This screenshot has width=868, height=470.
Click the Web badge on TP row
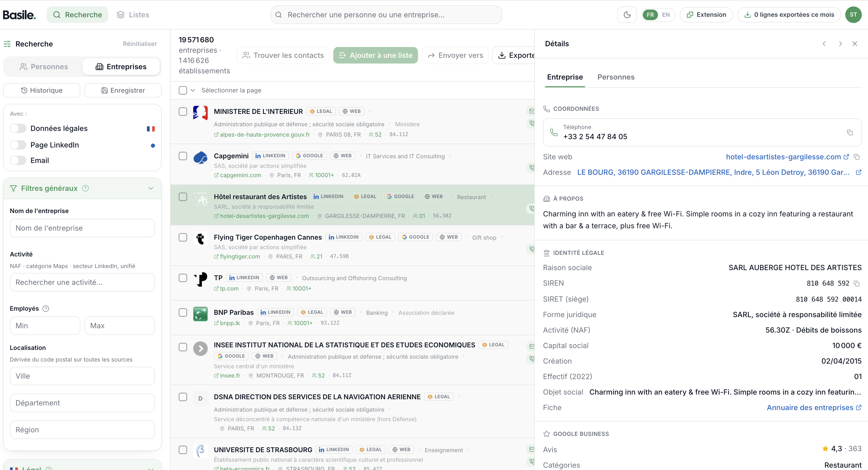[x=279, y=278]
